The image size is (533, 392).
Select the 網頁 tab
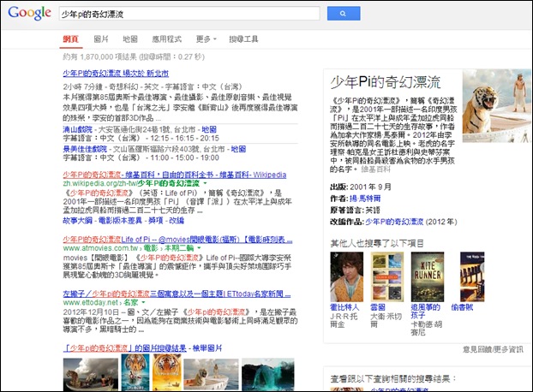71,39
